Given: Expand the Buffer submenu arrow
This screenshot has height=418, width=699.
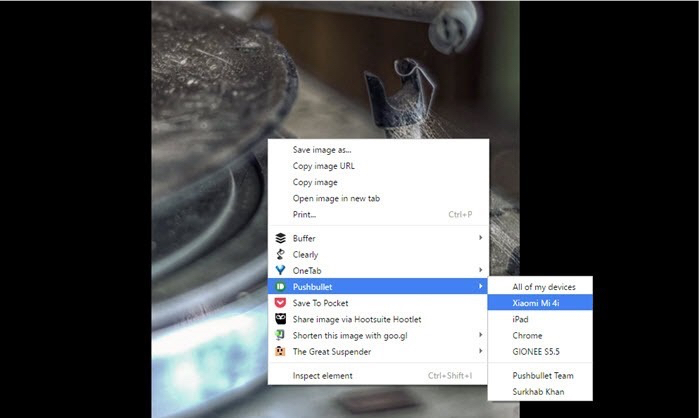Looking at the screenshot, I should coord(481,238).
